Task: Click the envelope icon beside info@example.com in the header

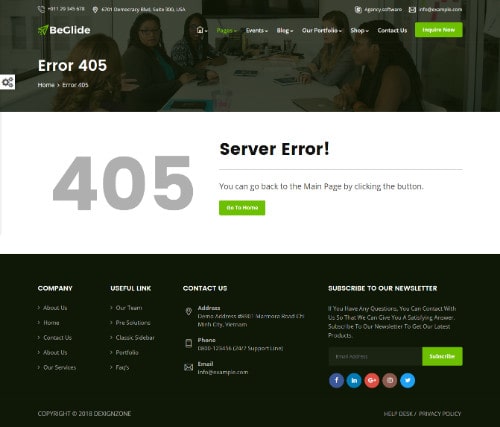Action: (x=412, y=10)
